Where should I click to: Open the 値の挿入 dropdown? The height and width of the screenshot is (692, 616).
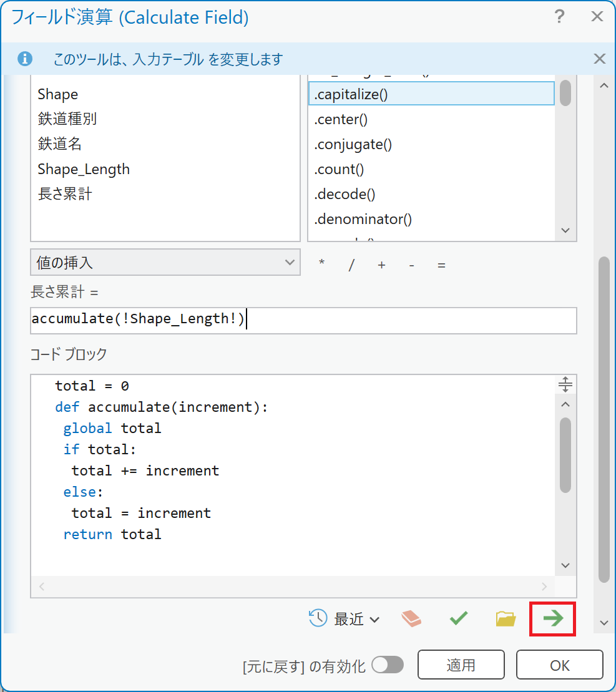165,263
